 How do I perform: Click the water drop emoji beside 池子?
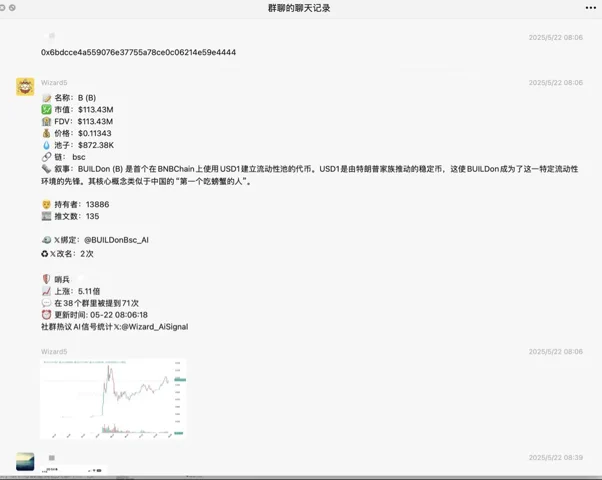[x=46, y=146]
